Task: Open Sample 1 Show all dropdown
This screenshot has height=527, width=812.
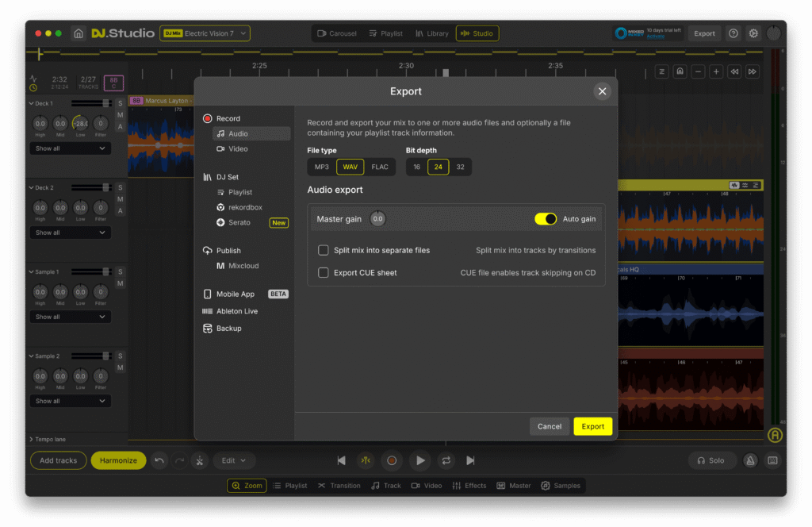Action: click(70, 317)
